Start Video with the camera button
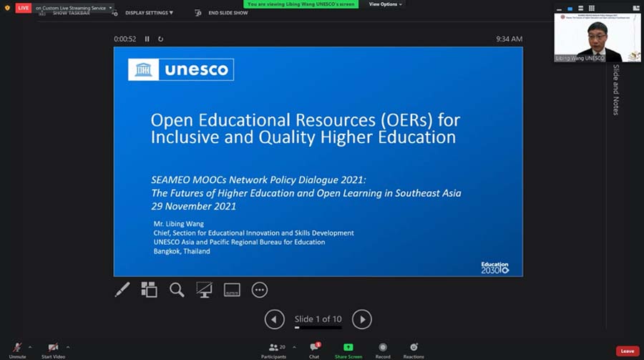Viewport: 644px width, 360px height. coord(53,351)
